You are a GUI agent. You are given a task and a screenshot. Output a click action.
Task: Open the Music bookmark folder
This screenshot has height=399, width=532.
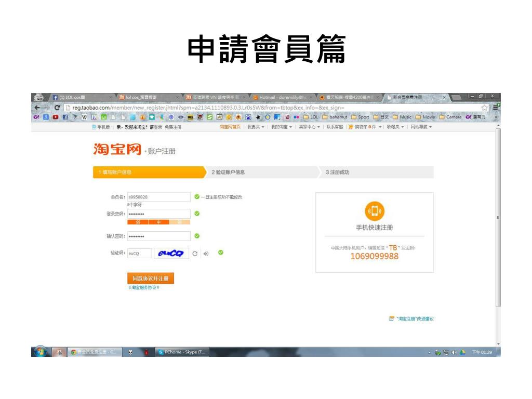pos(402,117)
